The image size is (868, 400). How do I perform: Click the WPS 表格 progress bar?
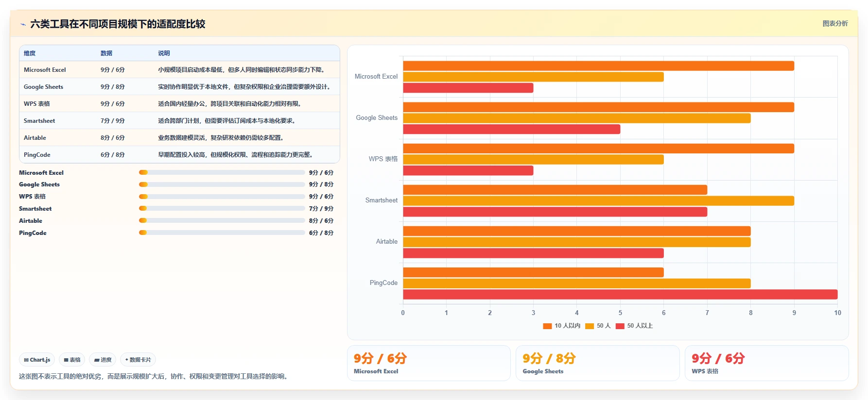(222, 197)
